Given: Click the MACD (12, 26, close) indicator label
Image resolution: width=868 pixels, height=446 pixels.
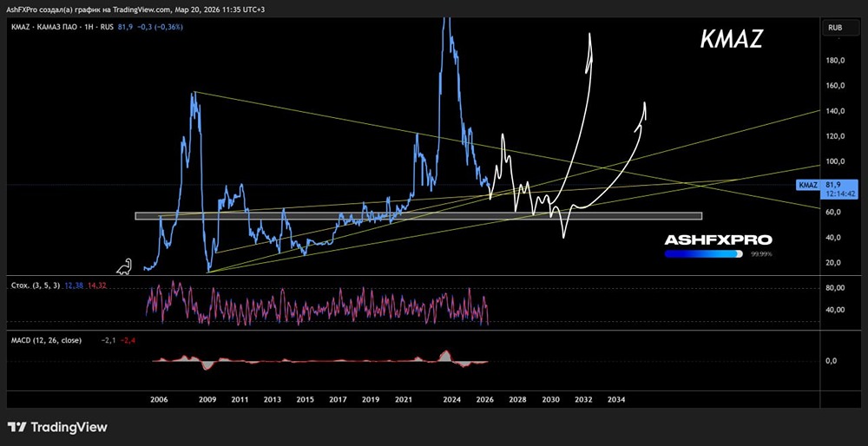Looking at the screenshot, I should tap(47, 340).
